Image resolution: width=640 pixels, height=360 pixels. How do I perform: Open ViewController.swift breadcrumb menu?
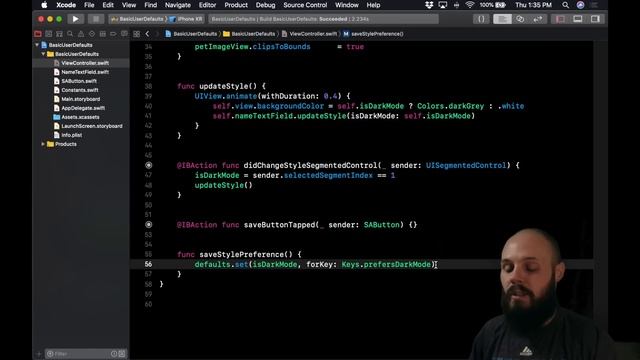309,34
